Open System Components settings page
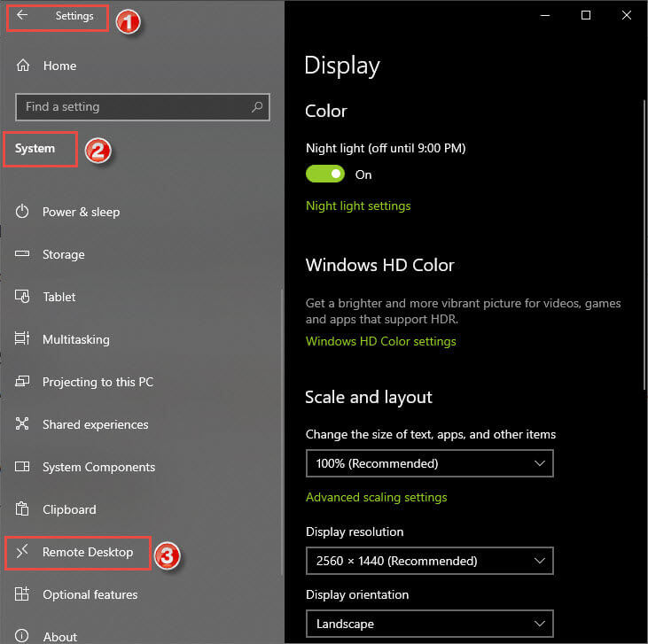Viewport: 648px width, 644px height. 98,467
